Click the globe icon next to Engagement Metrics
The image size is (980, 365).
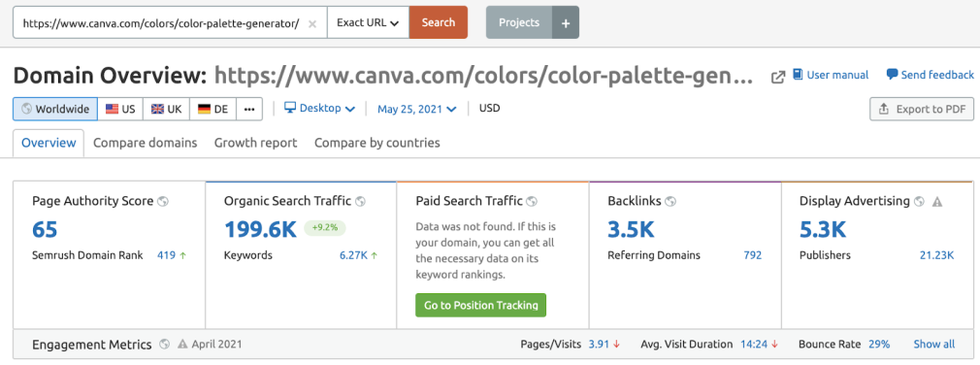(x=164, y=344)
